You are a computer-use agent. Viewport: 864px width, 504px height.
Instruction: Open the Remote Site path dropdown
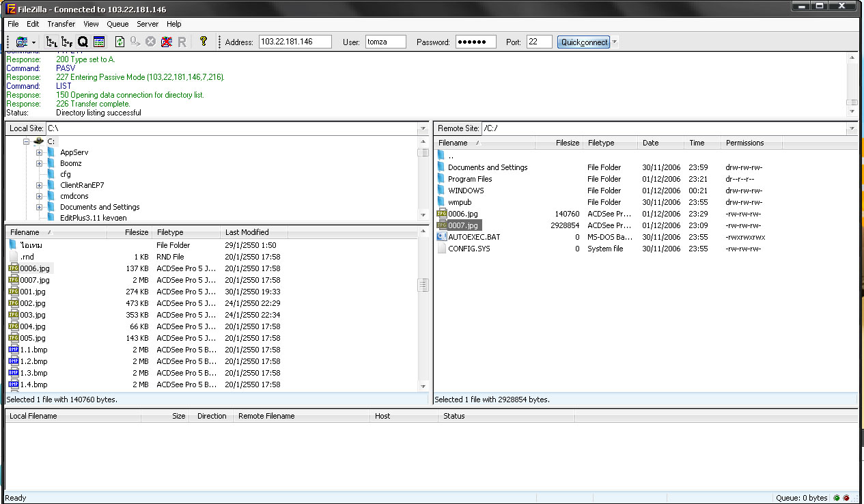852,128
